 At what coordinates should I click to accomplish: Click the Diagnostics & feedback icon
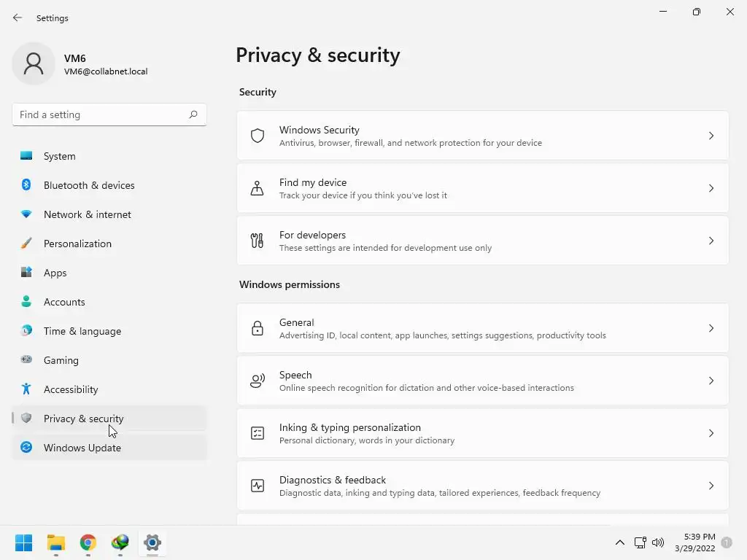coord(258,486)
